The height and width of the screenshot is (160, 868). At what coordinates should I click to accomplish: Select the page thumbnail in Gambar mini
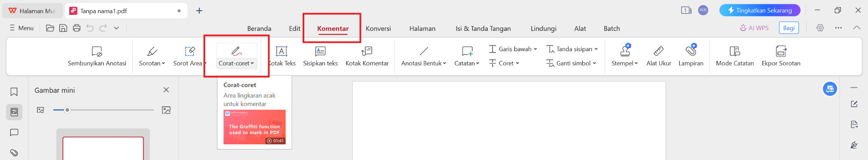coord(103,148)
